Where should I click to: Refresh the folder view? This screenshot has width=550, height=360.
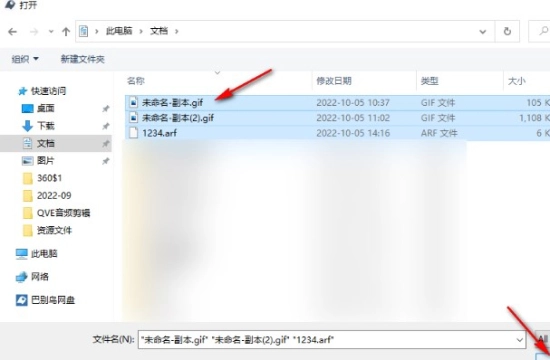(507, 32)
